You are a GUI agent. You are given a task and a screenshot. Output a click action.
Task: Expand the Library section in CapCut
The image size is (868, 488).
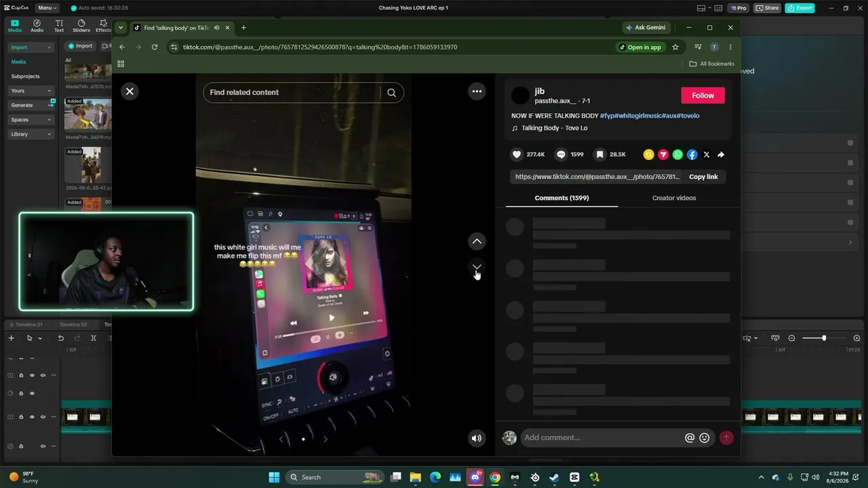(31, 134)
